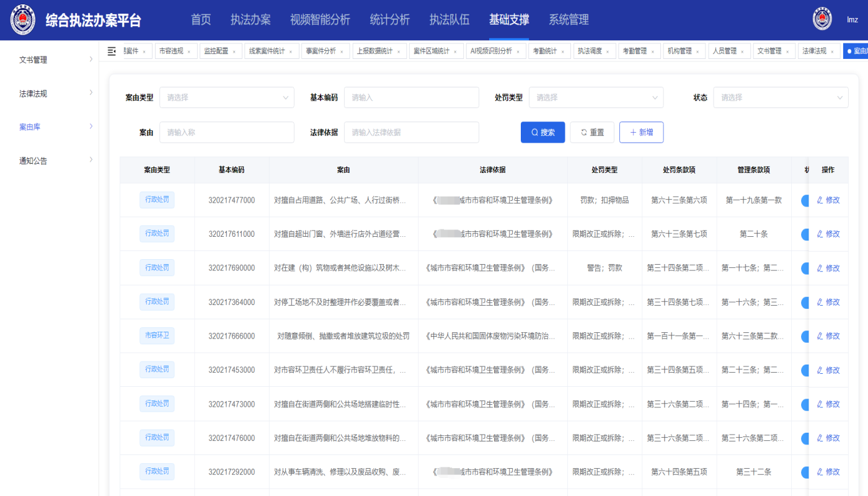The image size is (868, 496).
Task: Close the 考勤管理 tab with its x
Action: click(x=653, y=51)
